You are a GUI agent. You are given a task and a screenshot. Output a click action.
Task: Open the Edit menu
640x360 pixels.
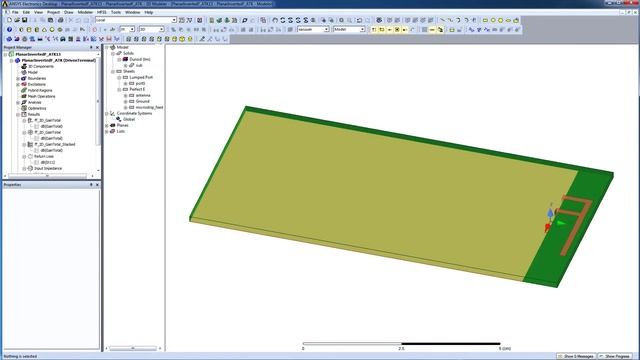[26, 12]
